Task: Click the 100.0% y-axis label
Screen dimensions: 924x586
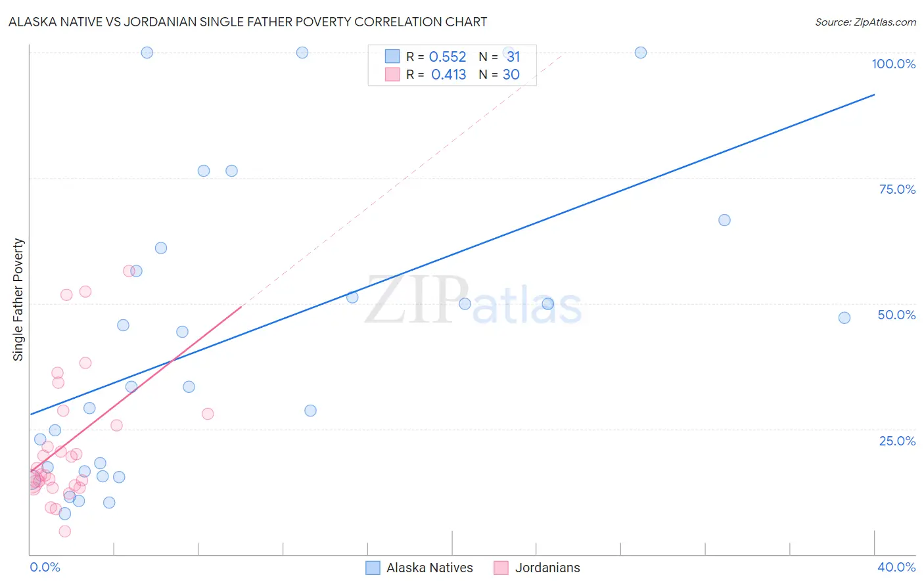Action: coord(893,64)
